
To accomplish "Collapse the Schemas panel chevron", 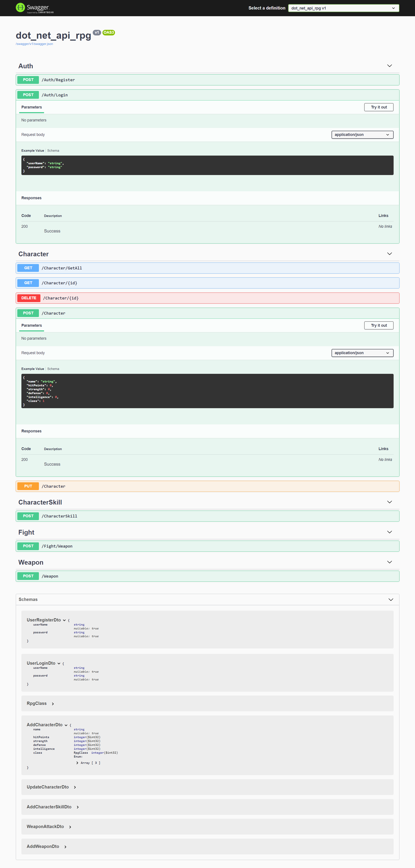I will click(x=391, y=599).
